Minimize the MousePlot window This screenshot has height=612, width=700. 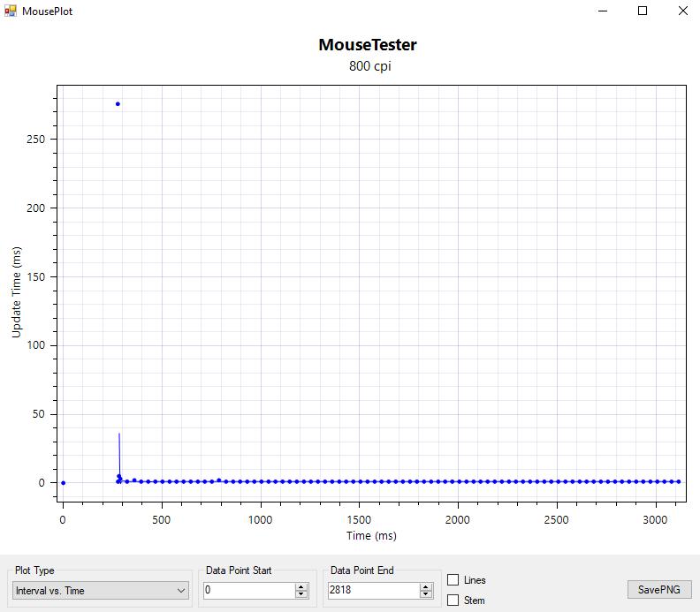pyautogui.click(x=603, y=11)
